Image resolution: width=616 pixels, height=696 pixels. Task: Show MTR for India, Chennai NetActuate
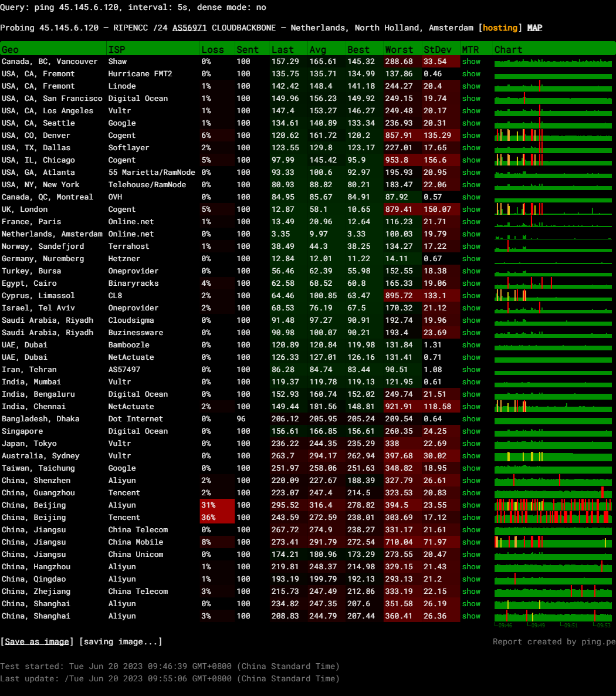tap(471, 406)
